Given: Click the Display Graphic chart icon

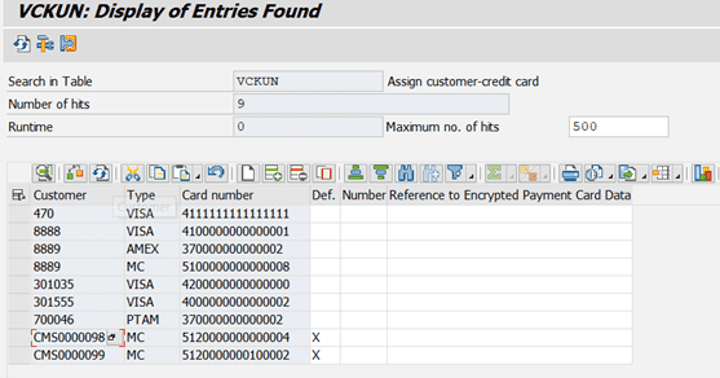Looking at the screenshot, I should point(703,173).
